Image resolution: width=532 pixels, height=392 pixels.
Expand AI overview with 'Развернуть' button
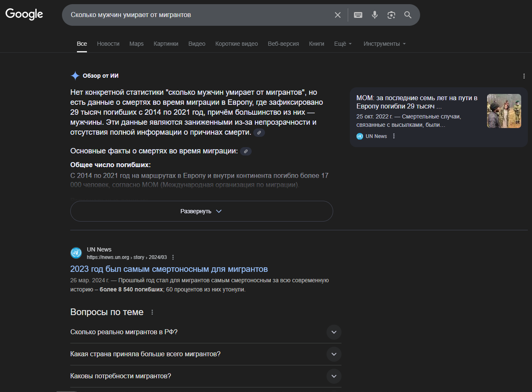202,211
